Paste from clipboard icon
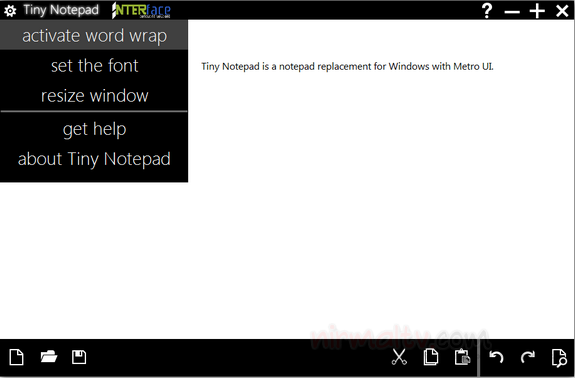Viewport: 575px width, 378px height. (462, 357)
